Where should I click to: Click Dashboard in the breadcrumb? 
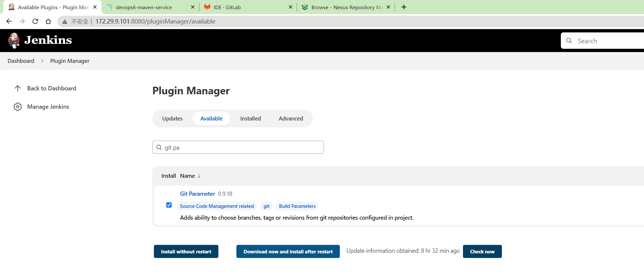tap(21, 61)
